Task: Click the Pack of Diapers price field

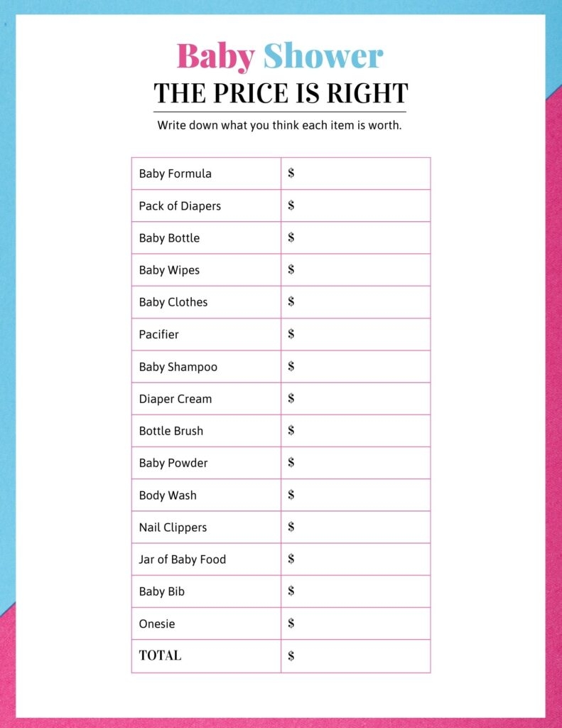Action: 355,205
